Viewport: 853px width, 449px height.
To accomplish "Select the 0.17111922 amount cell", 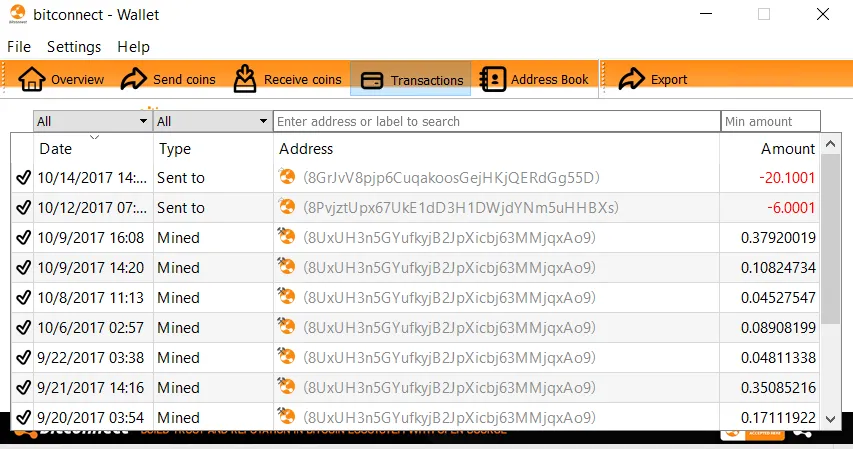I will point(778,417).
